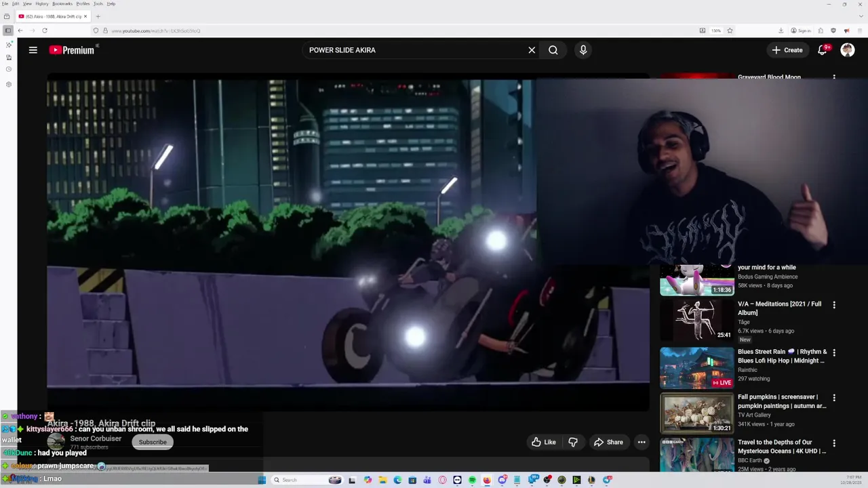This screenshot has height=488, width=868.
Task: Close the Akira Drift clip tab
Action: 85,16
